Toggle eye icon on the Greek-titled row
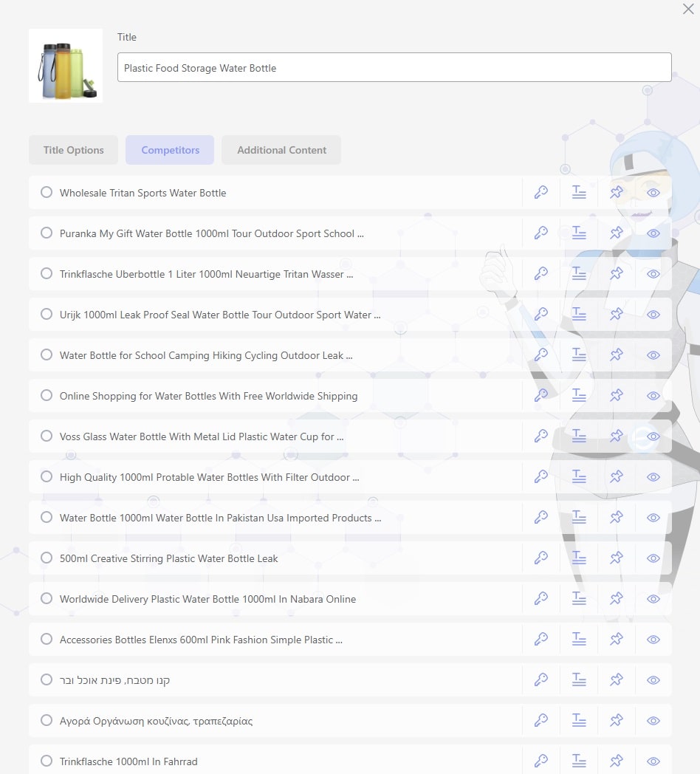 click(653, 721)
